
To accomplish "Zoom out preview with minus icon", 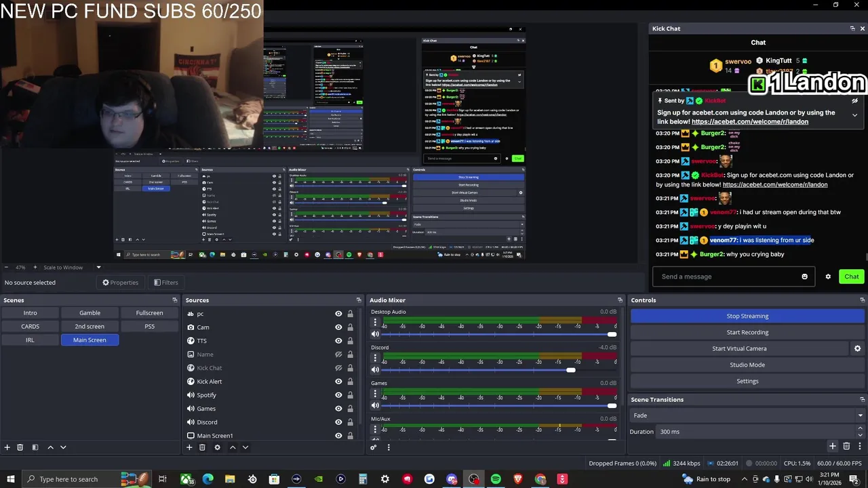I will coord(5,267).
